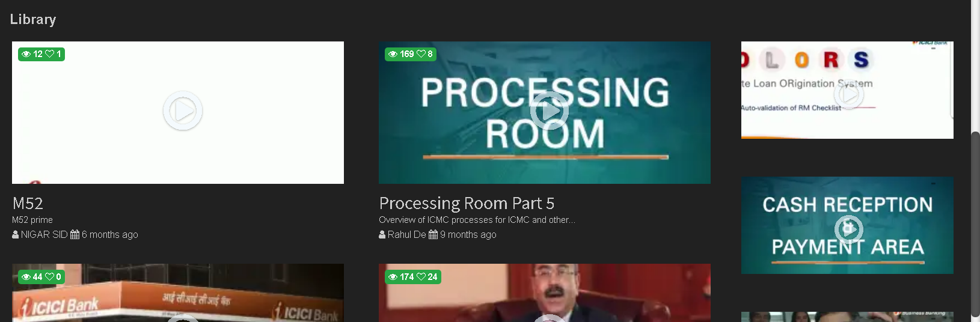Click the views eye icon showing 44

pyautogui.click(x=26, y=277)
